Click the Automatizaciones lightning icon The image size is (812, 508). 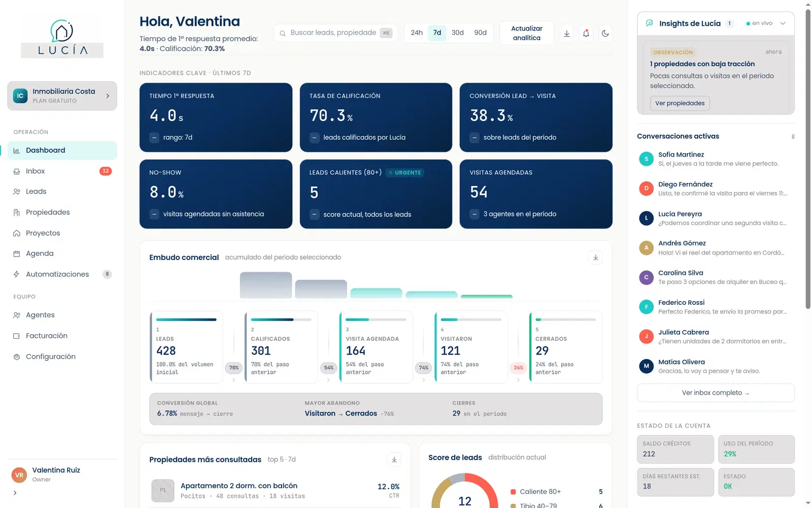(x=17, y=274)
